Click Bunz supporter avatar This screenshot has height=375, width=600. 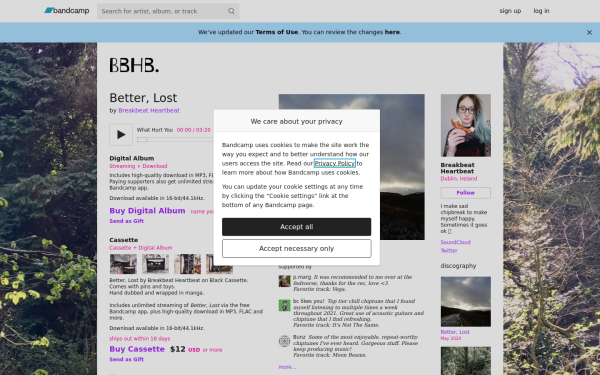284,341
